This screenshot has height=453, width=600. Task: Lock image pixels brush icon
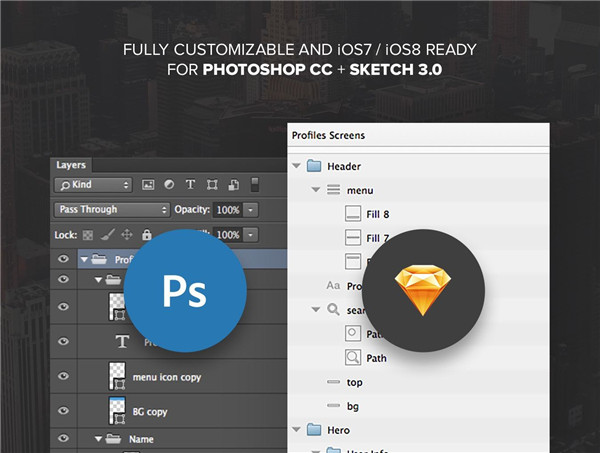(108, 235)
